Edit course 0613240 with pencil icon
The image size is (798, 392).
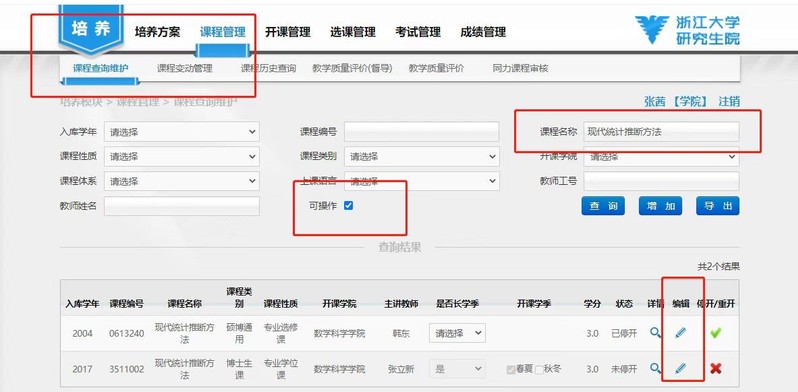(680, 333)
